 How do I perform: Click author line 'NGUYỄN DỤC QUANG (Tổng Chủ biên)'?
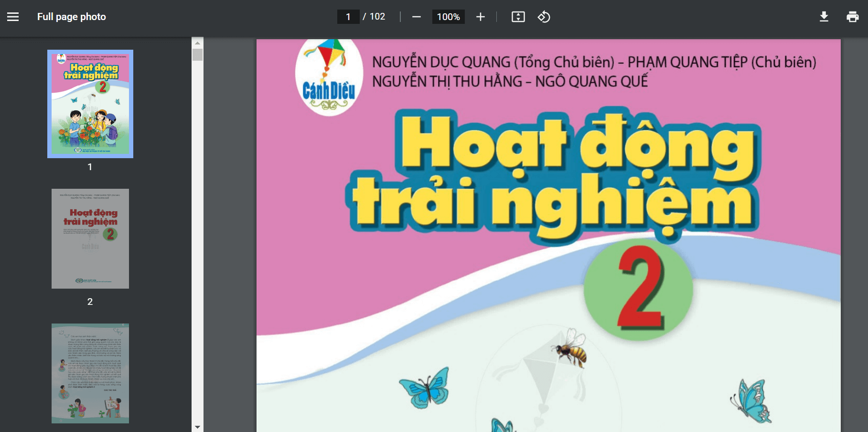pos(493,62)
